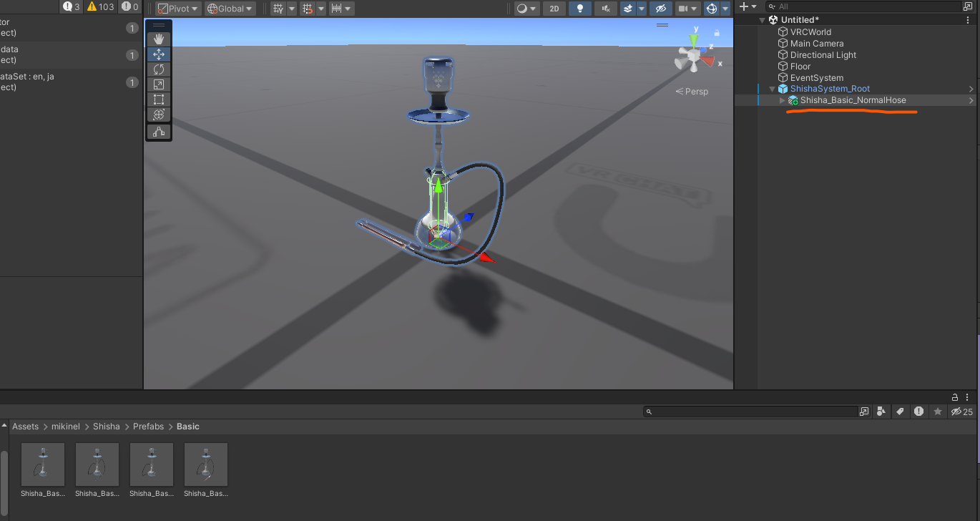Select the Rotate tool
Image resolution: width=980 pixels, height=521 pixels.
[x=159, y=69]
